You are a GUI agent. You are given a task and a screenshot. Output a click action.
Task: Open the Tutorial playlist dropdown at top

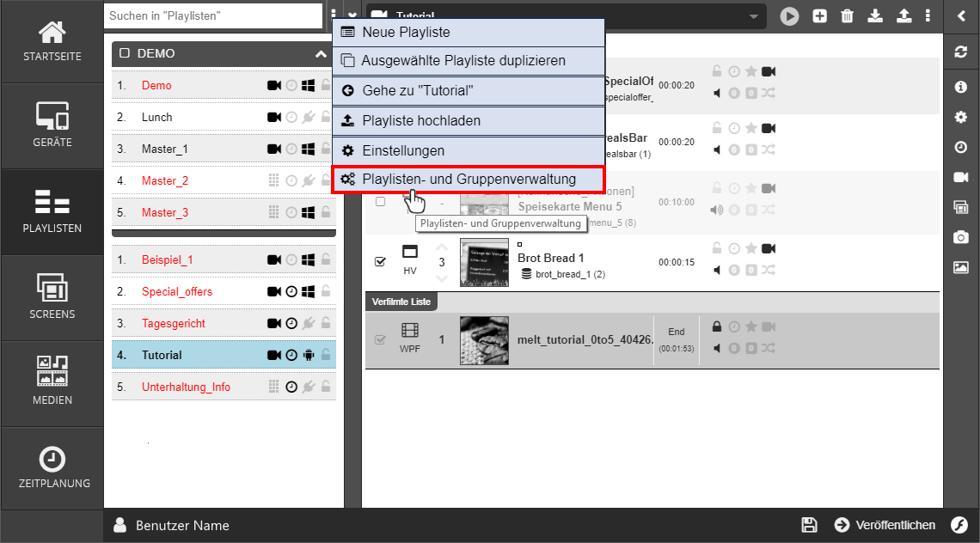(x=753, y=15)
